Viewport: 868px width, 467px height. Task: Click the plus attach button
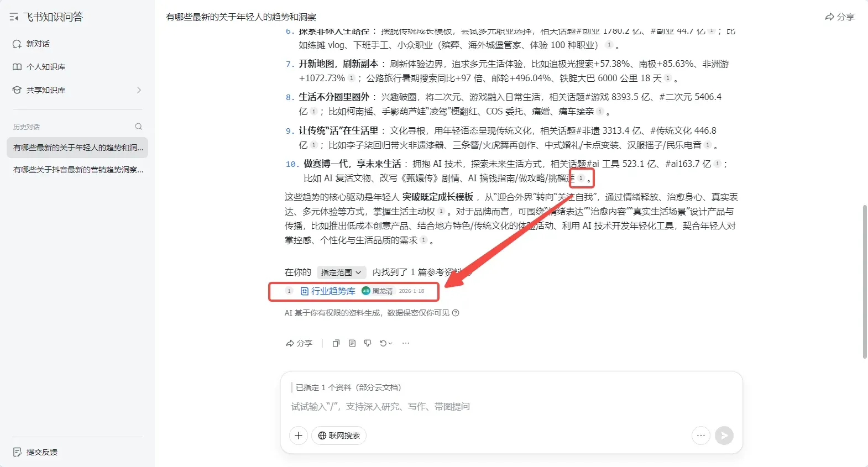click(x=299, y=435)
